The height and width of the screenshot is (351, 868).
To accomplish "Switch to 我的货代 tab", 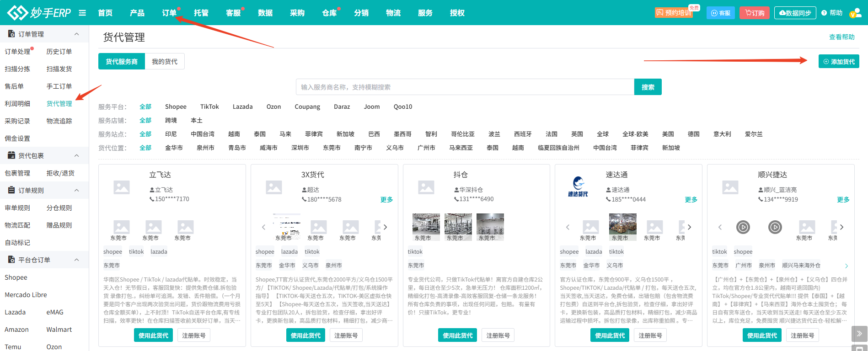I will [x=165, y=61].
